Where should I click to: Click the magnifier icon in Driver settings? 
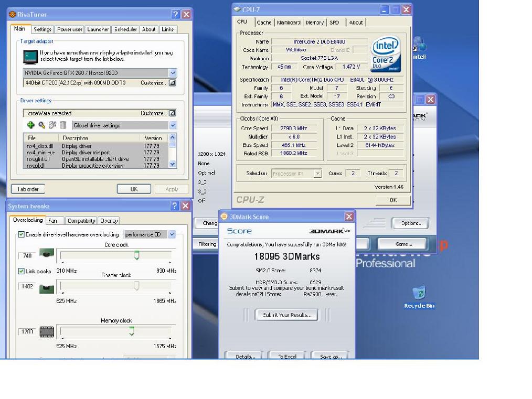pyautogui.click(x=41, y=125)
